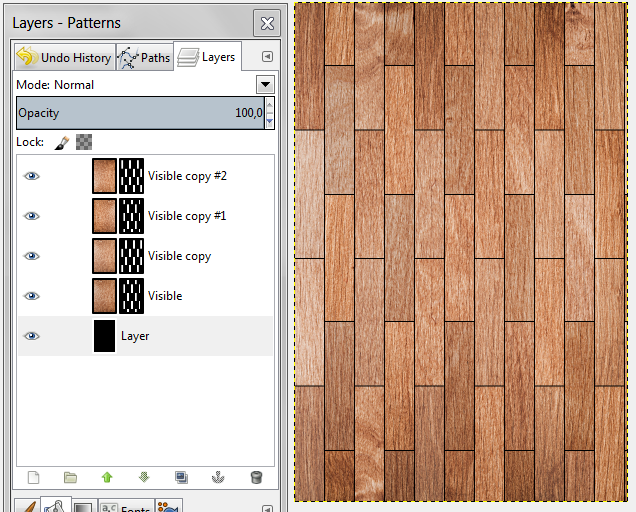Hide the black Layer at the bottom
The image size is (636, 512).
[x=32, y=336]
